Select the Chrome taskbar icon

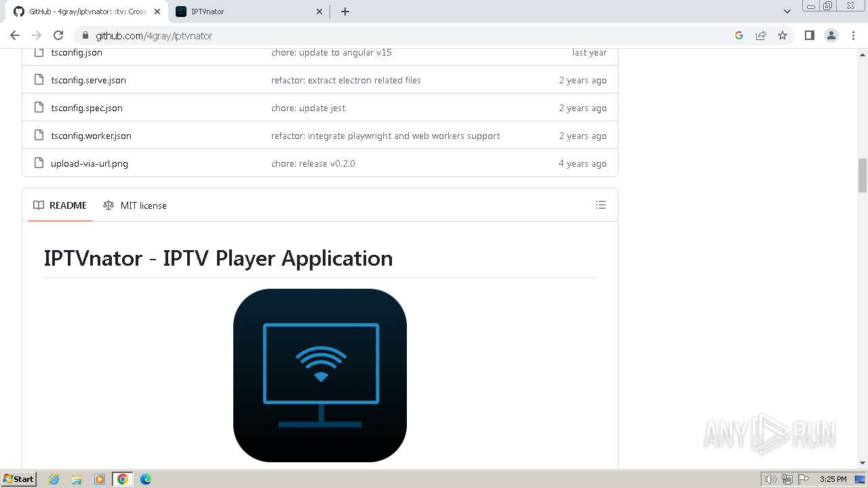123,479
